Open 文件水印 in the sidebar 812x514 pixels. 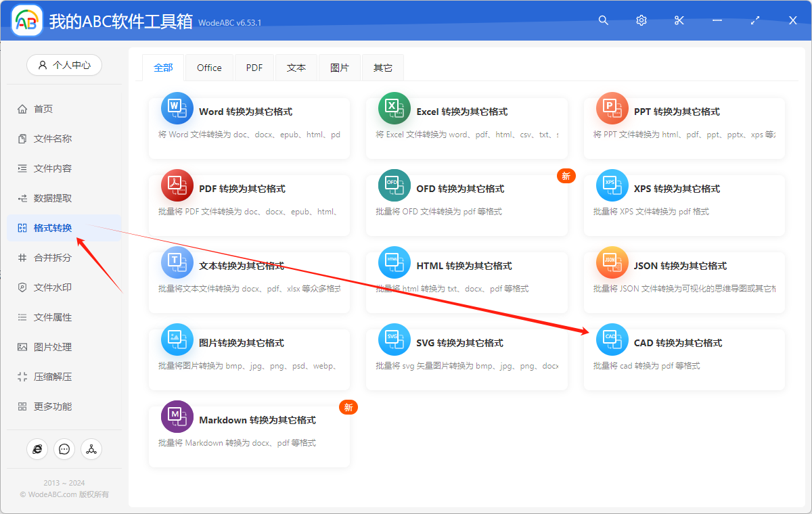tap(53, 287)
